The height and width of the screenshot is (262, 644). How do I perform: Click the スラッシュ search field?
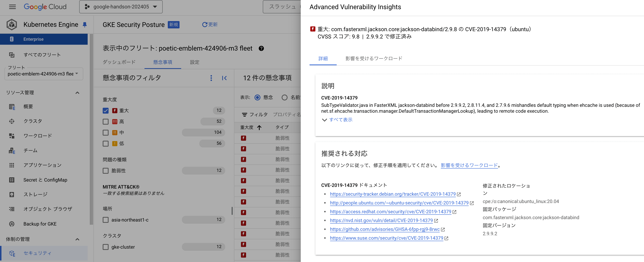point(282,7)
